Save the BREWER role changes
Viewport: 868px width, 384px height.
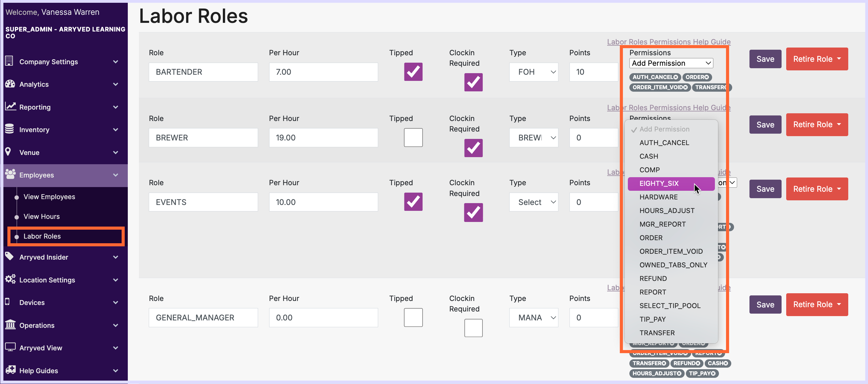(x=765, y=125)
